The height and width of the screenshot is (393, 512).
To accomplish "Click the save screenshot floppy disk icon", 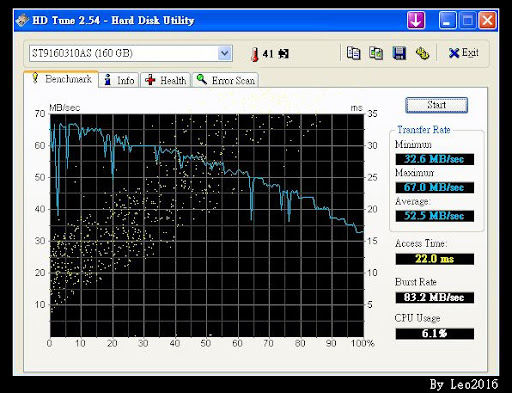I will click(x=399, y=53).
